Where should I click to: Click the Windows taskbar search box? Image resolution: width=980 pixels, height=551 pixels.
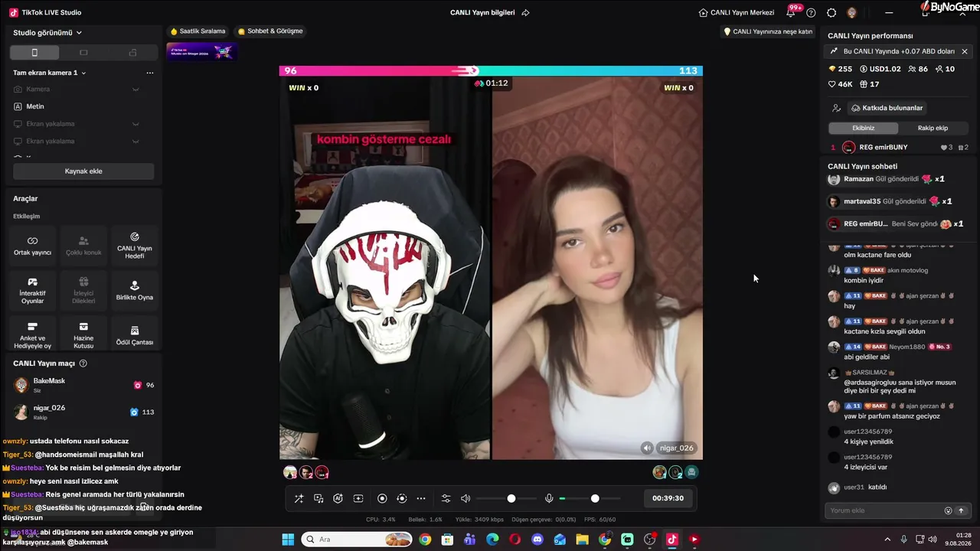(358, 540)
